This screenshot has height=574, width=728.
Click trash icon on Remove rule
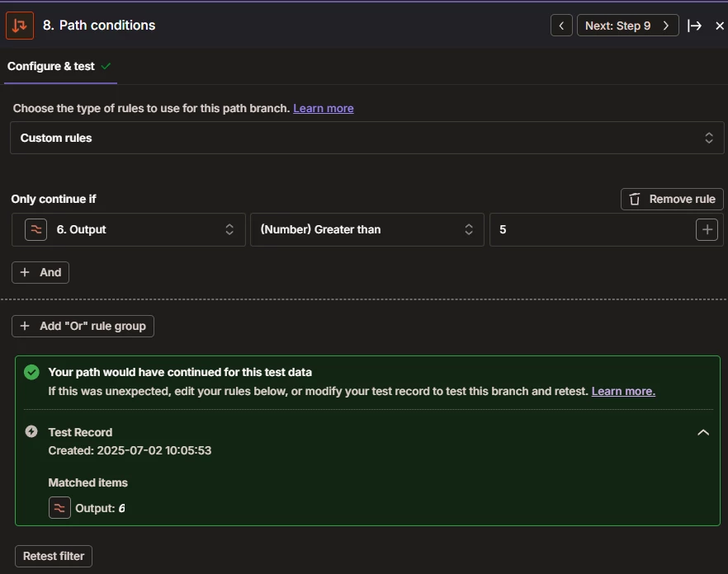[x=634, y=199]
